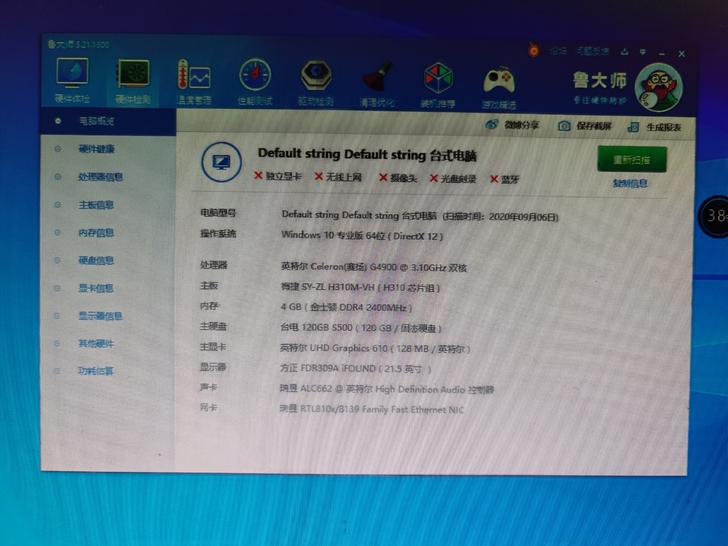Click the 蓝牙 feature indicator
Screen dimensions: 728x546
click(x=505, y=179)
